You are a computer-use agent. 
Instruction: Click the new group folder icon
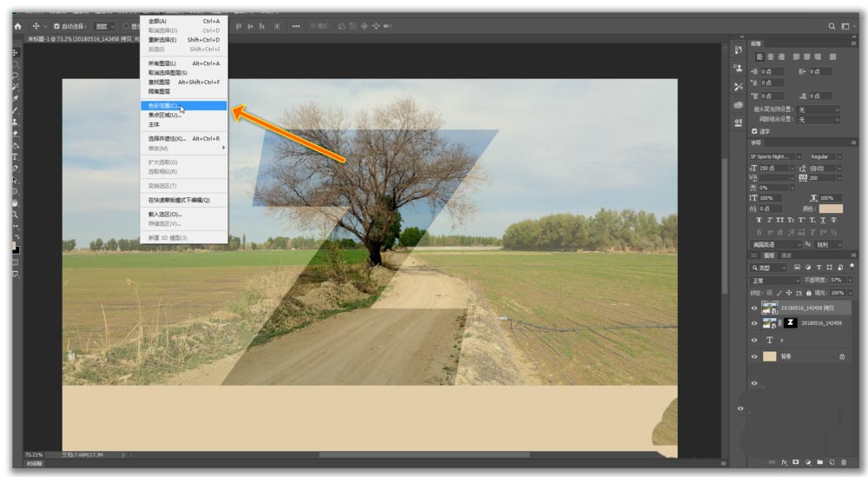click(820, 462)
